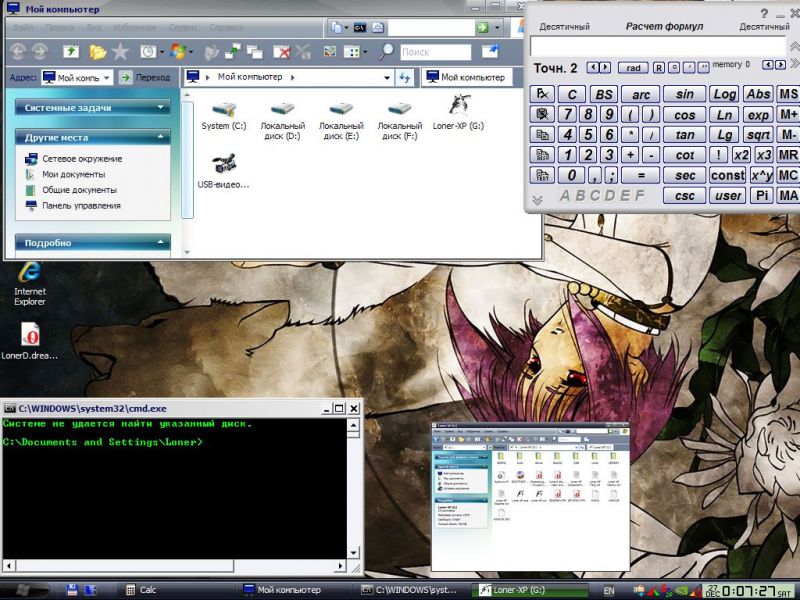Click the Favorites star toolbar icon
The width and height of the screenshot is (800, 600).
(120, 51)
